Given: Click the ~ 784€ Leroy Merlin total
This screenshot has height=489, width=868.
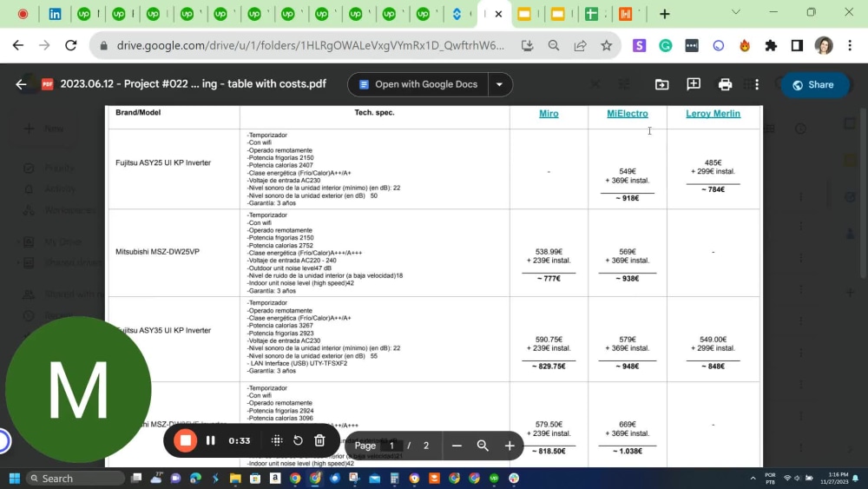Looking at the screenshot, I should [713, 189].
